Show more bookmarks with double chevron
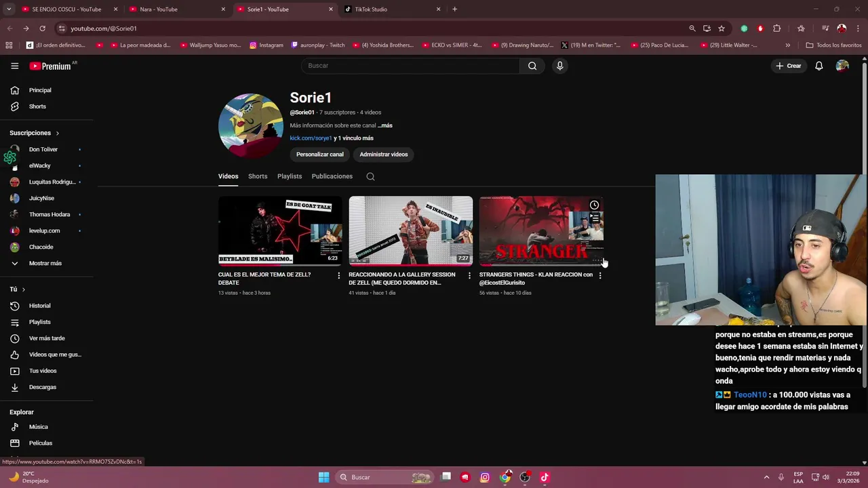The height and width of the screenshot is (488, 868). coord(788,45)
